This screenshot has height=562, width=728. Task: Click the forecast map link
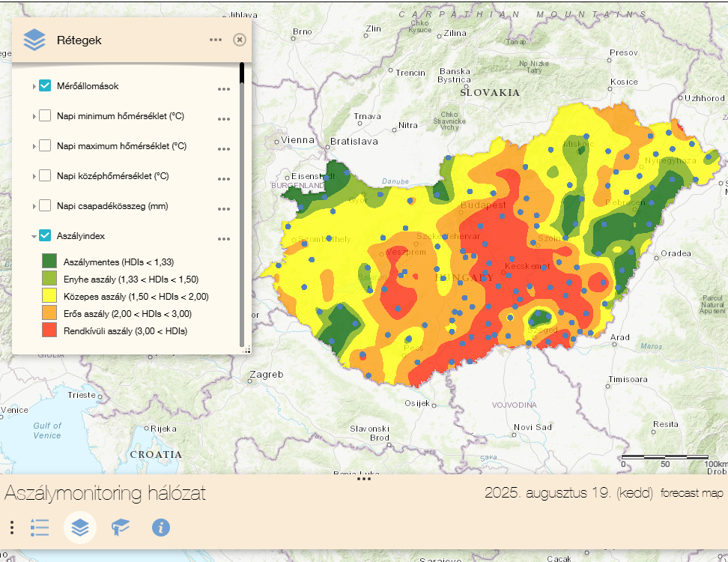(x=692, y=493)
